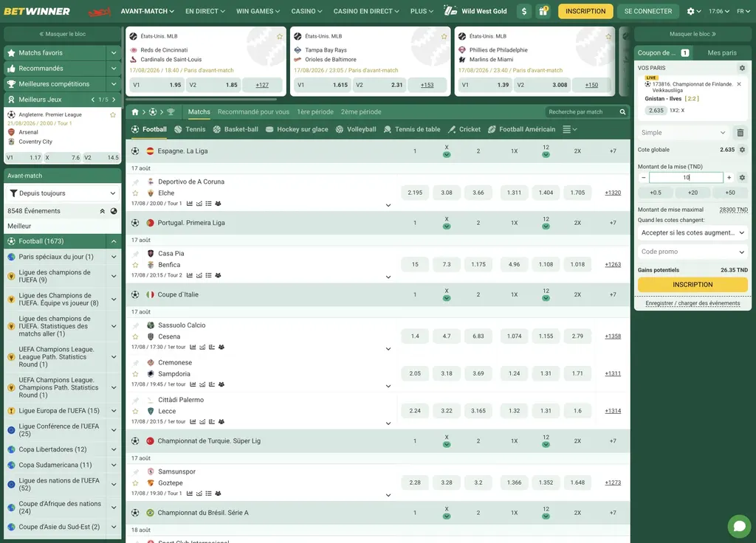Favorite the Arsenal Coventry City game

click(113, 114)
